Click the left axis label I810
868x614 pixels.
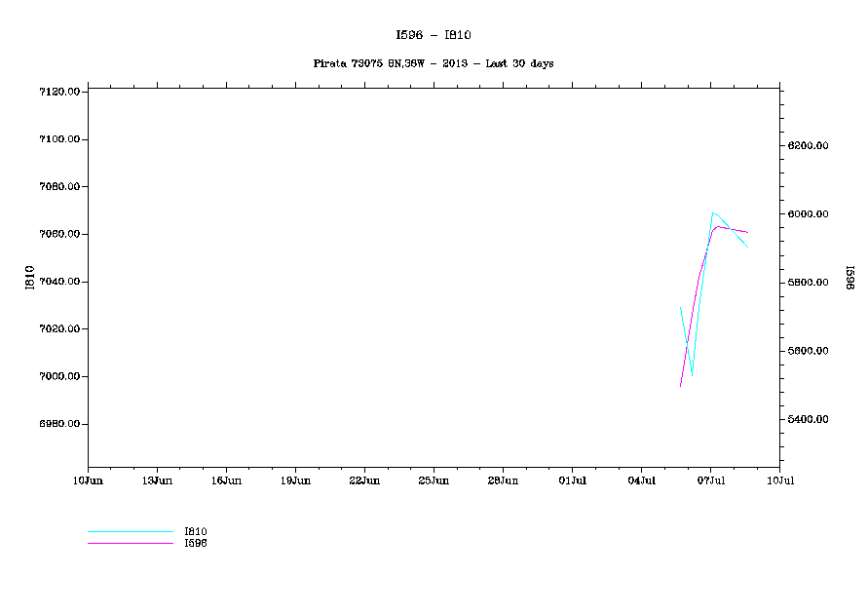(x=31, y=277)
